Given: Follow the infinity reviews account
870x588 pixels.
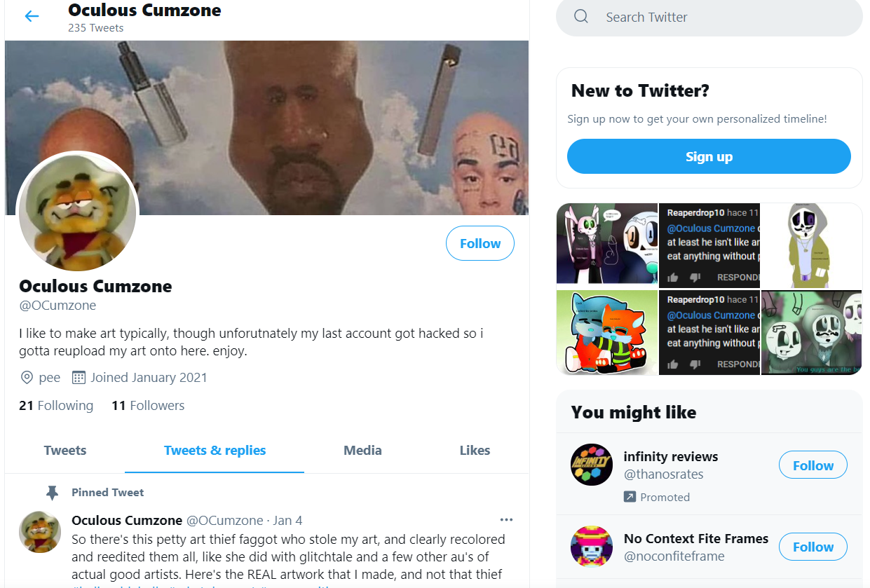Looking at the screenshot, I should pos(813,465).
